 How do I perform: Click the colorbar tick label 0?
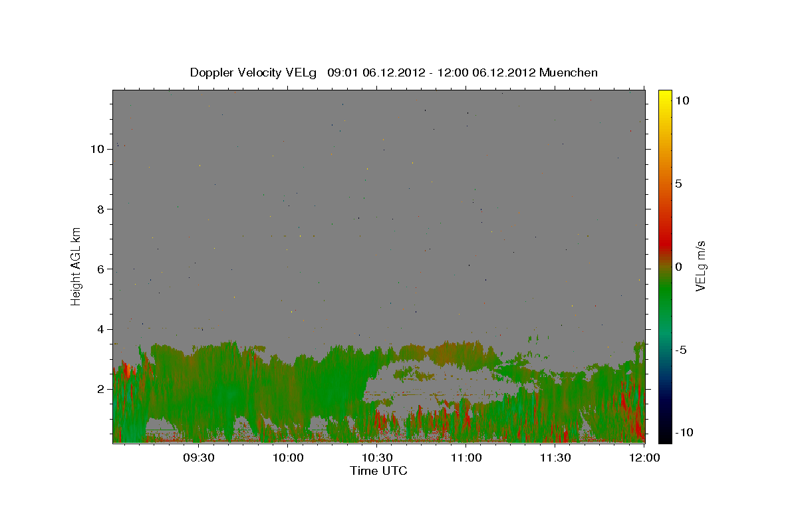click(x=678, y=267)
